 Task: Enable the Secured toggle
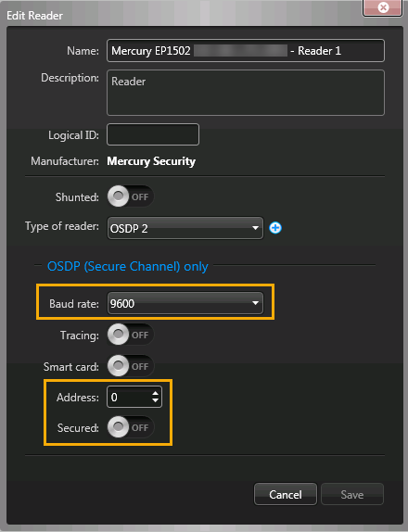pos(131,427)
